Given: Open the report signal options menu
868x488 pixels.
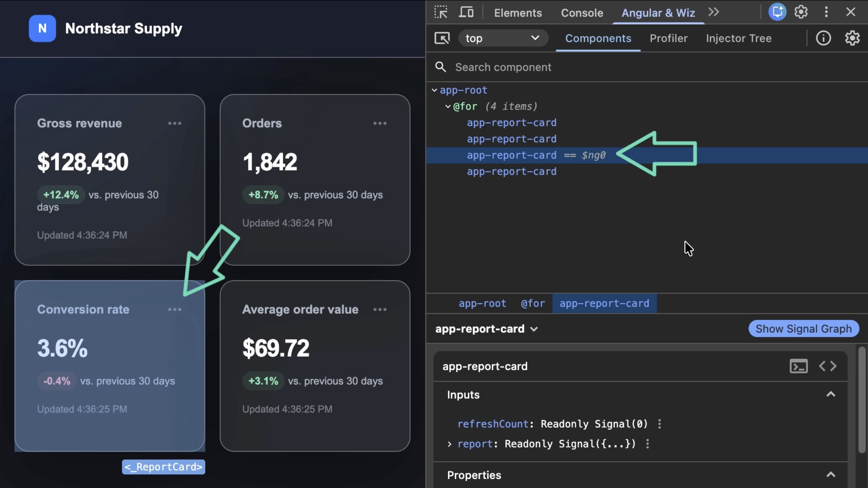Looking at the screenshot, I should (x=648, y=444).
